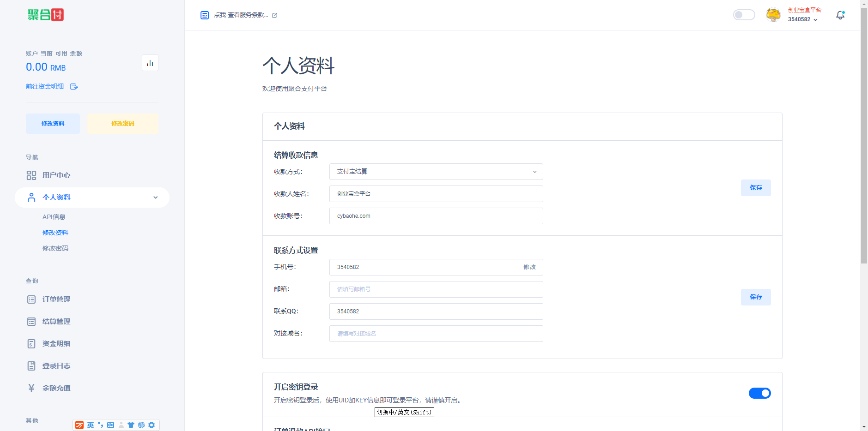868x431 pixels.
Task: View 资金明细 from the sidebar
Action: point(56,343)
